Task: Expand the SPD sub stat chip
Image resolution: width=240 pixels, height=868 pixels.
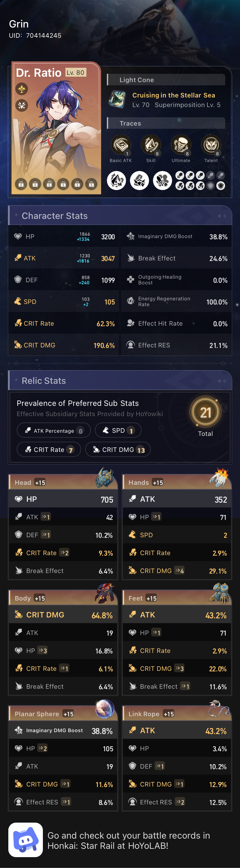Action: (118, 430)
